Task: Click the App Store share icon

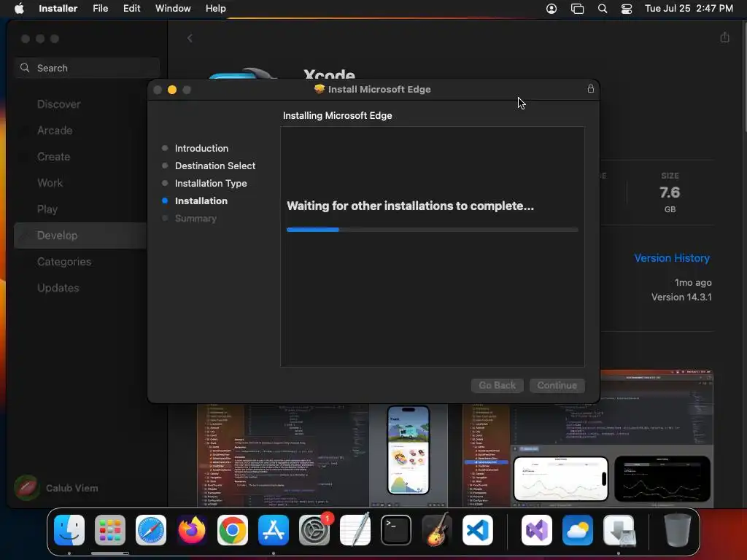Action: pyautogui.click(x=724, y=37)
